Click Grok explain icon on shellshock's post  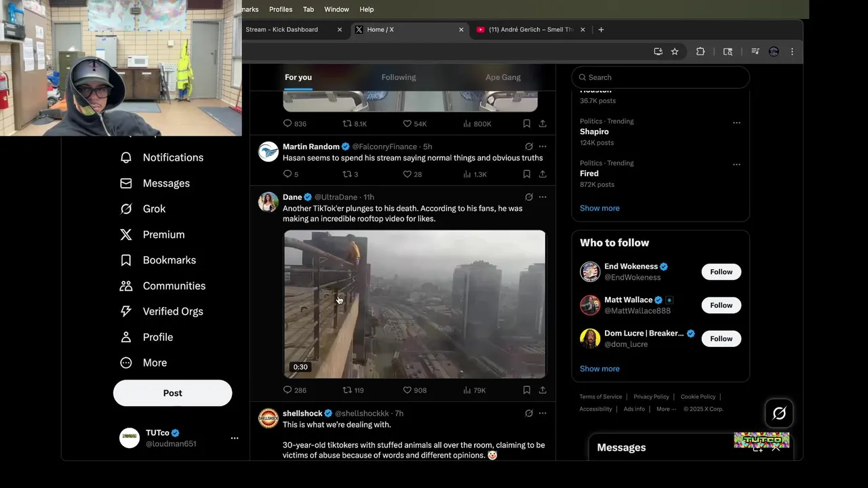[x=529, y=413]
